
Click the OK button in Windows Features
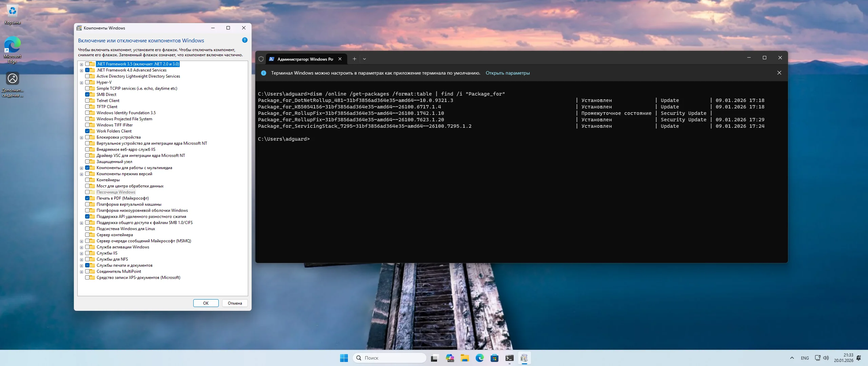206,303
